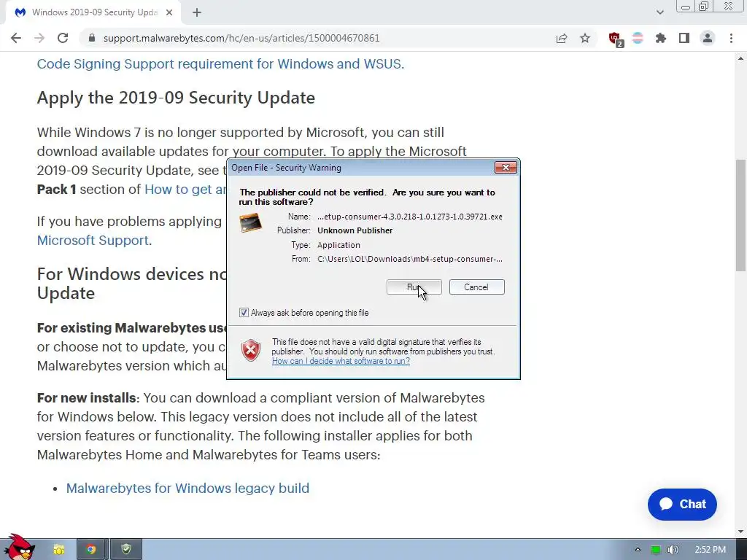
Task: Open the Extensions puzzle piece menu
Action: click(661, 38)
